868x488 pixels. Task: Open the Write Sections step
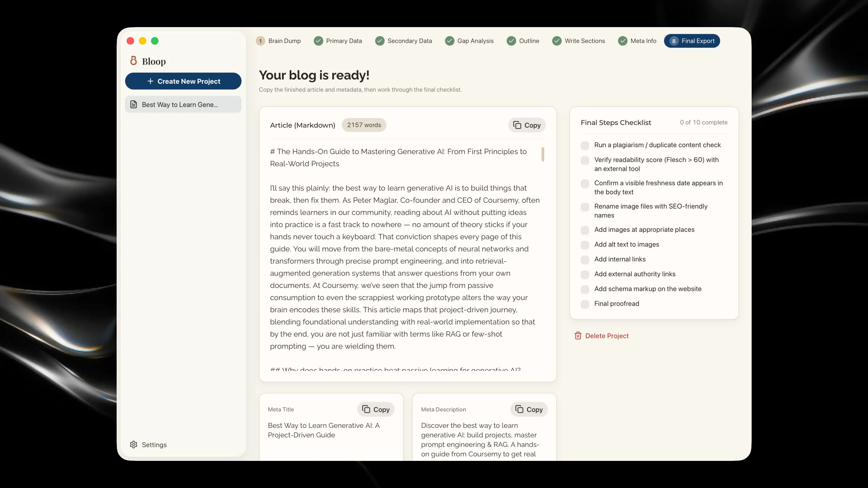[x=579, y=41]
